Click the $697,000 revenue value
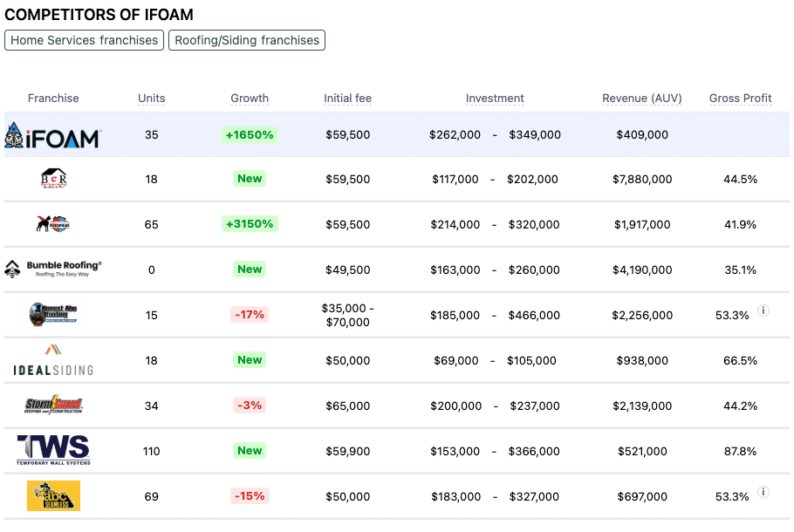794x532 pixels. (x=642, y=496)
